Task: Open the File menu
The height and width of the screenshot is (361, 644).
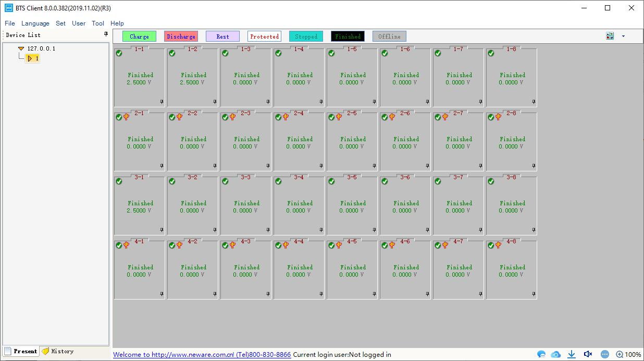Action: (x=10, y=23)
